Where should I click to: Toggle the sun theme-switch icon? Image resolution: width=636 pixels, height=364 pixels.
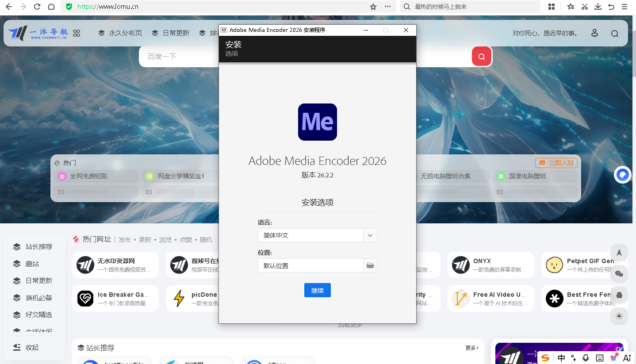tap(619, 316)
